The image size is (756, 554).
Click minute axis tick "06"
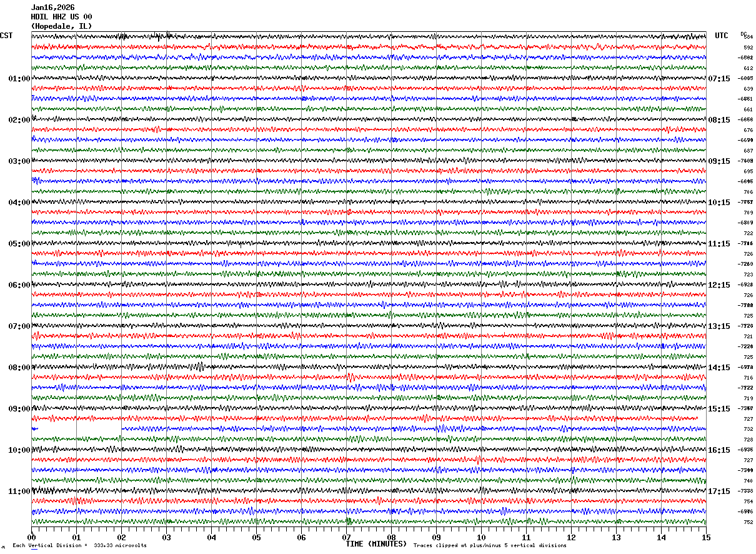pyautogui.click(x=302, y=537)
